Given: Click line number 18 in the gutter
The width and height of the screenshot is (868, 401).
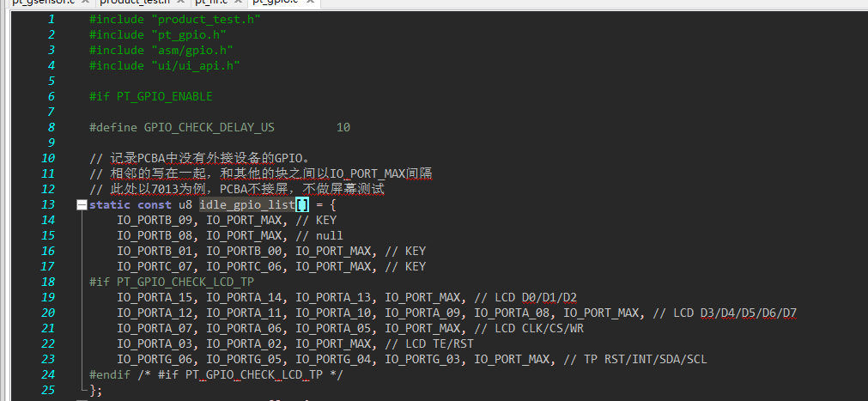Looking at the screenshot, I should click(49, 282).
